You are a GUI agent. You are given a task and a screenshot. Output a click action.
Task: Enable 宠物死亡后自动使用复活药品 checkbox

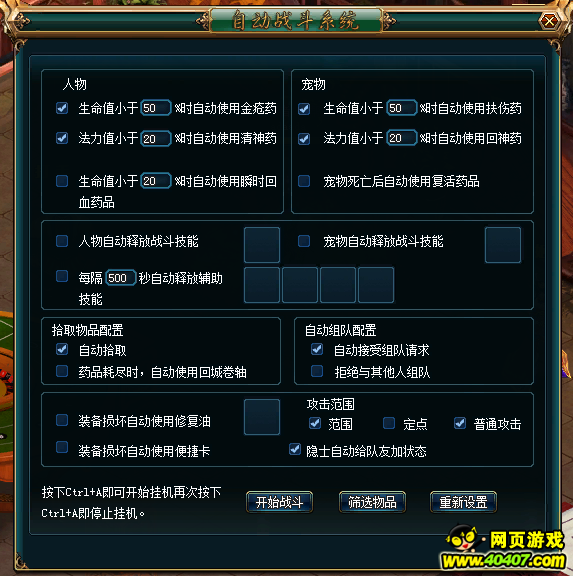[x=304, y=181]
